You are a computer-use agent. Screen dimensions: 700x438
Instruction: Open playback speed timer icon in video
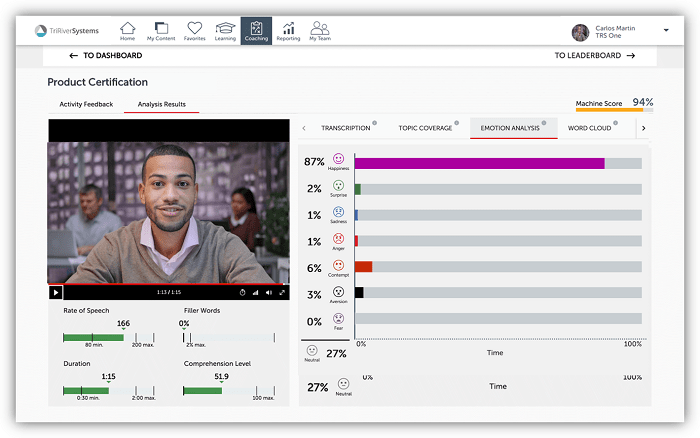tap(242, 292)
